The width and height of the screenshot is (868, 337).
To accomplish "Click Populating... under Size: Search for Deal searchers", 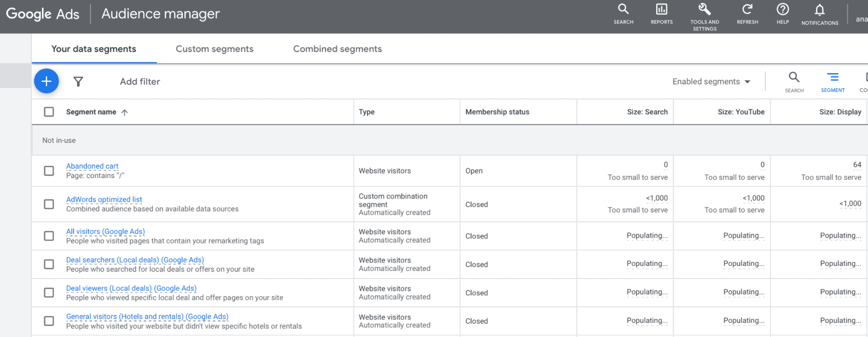I will click(647, 263).
